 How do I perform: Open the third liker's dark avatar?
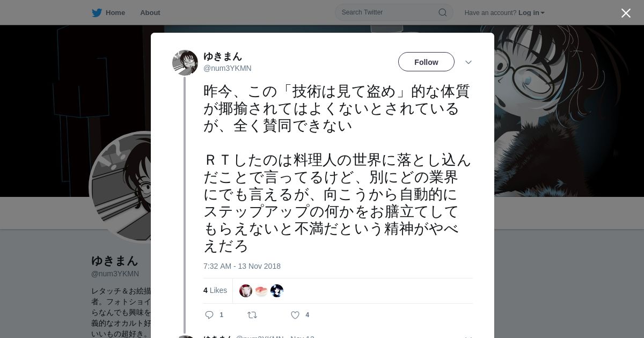coord(277,291)
